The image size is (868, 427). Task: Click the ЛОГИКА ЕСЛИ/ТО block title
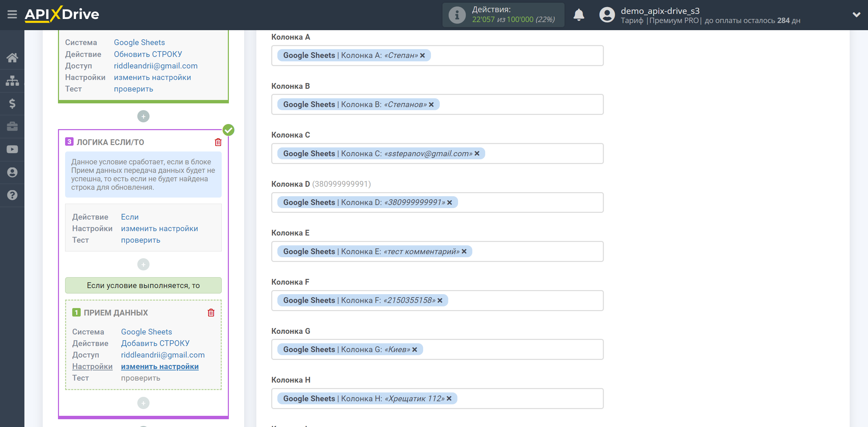click(x=111, y=142)
